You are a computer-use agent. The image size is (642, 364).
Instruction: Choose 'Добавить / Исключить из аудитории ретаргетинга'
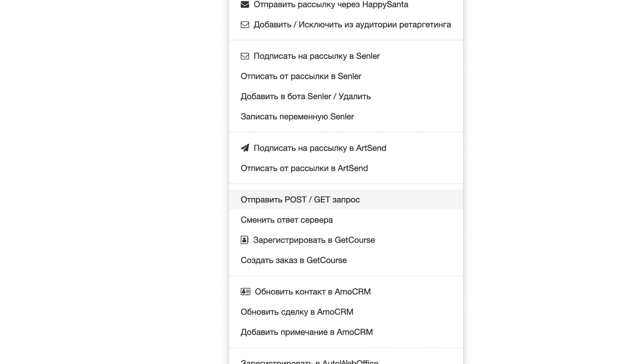(352, 25)
